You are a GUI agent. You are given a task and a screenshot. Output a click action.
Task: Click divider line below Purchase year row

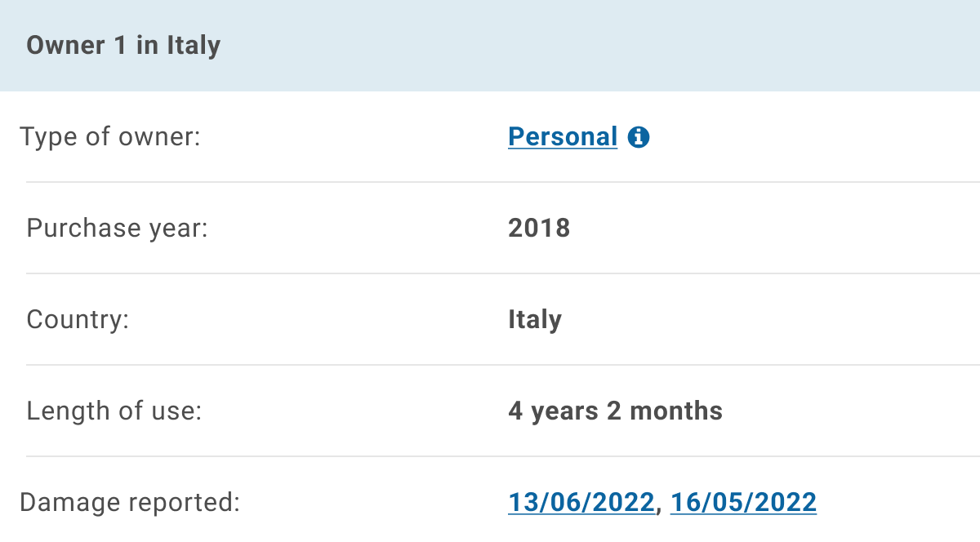pos(503,273)
